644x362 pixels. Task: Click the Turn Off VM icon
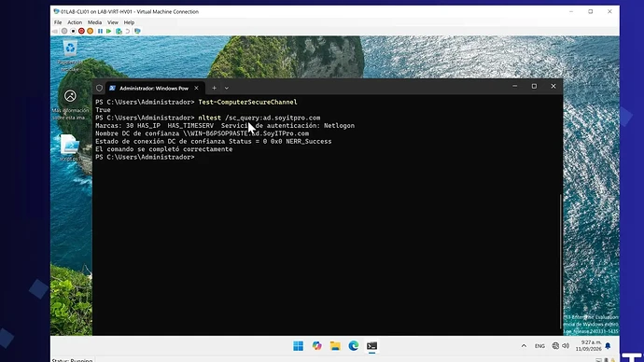pos(73,31)
